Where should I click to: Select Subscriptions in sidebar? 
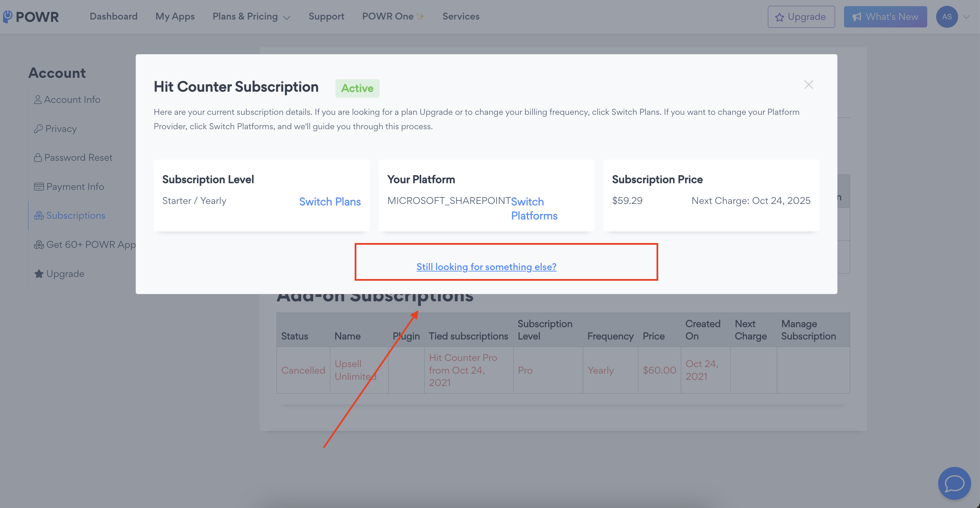[70, 215]
